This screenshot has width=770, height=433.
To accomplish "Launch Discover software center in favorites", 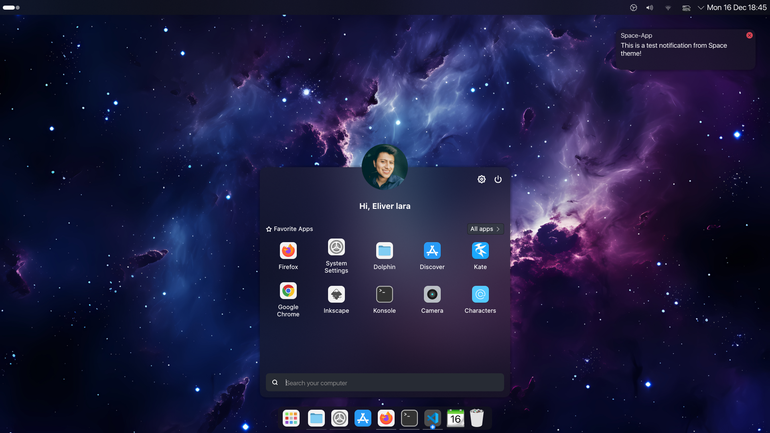I will [x=432, y=255].
